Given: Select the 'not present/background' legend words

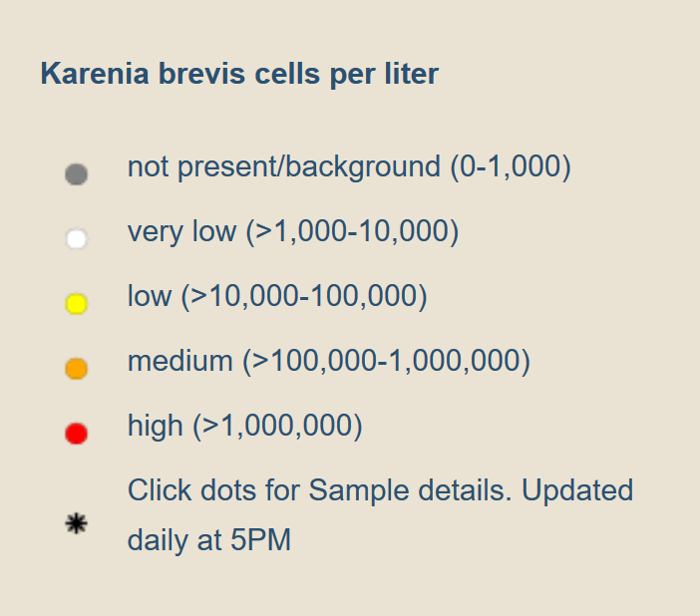Looking at the screenshot, I should pos(284,167).
